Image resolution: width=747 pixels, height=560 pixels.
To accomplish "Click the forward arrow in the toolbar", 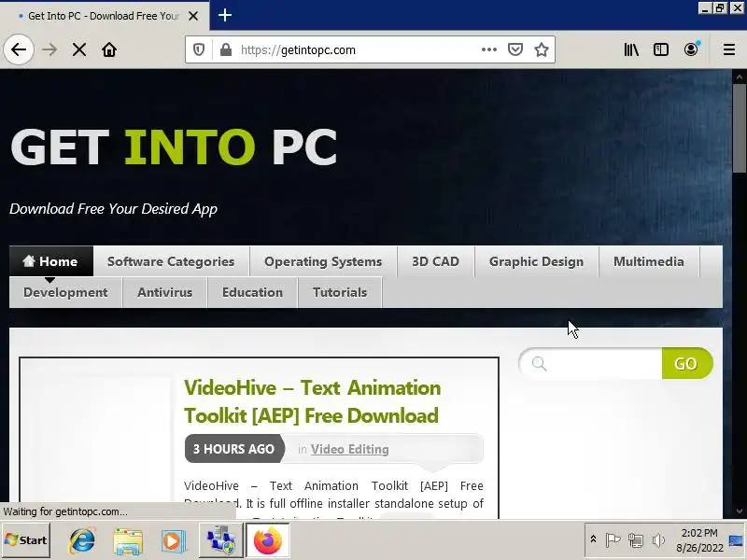I will pyautogui.click(x=49, y=49).
